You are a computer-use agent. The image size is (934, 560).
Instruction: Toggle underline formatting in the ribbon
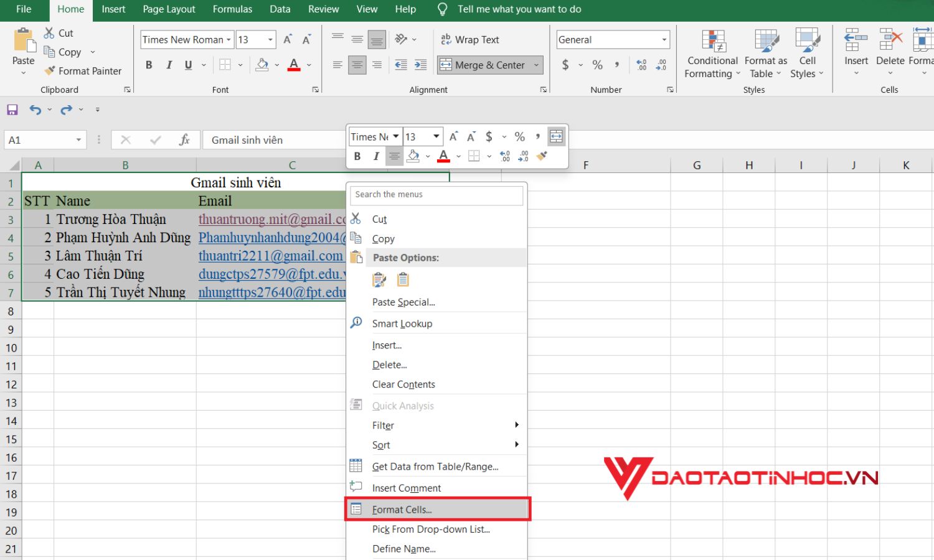click(x=187, y=64)
